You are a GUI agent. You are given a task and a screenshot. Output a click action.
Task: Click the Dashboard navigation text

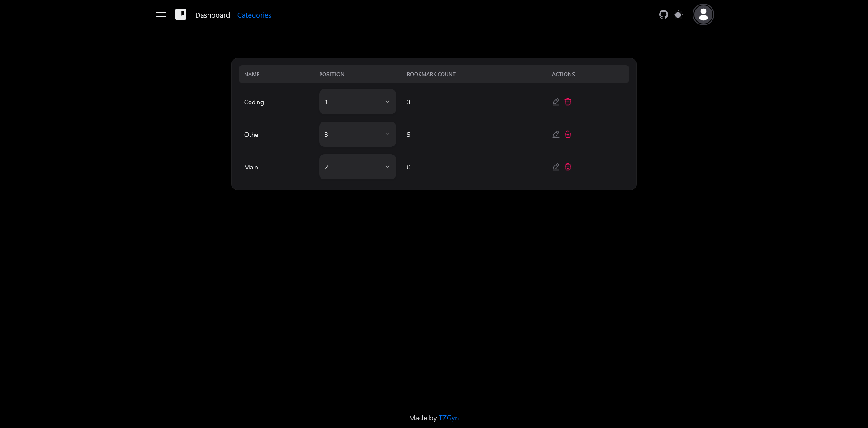[x=212, y=15]
